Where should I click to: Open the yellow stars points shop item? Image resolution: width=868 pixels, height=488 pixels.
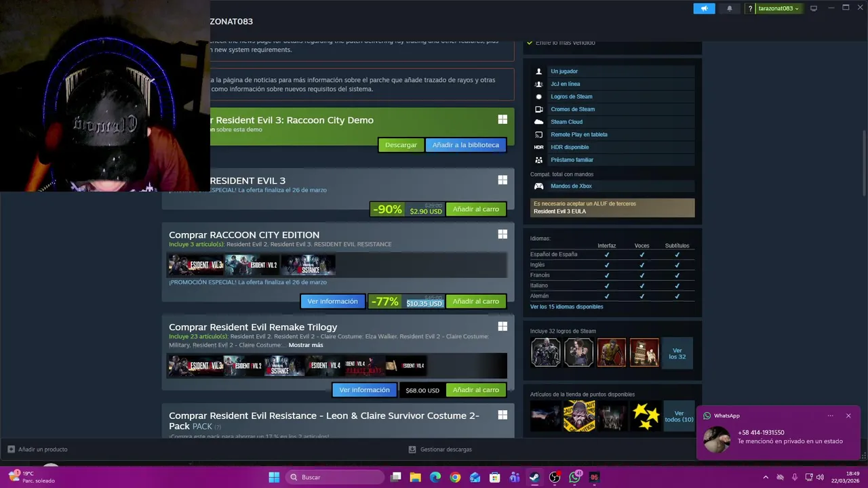646,416
